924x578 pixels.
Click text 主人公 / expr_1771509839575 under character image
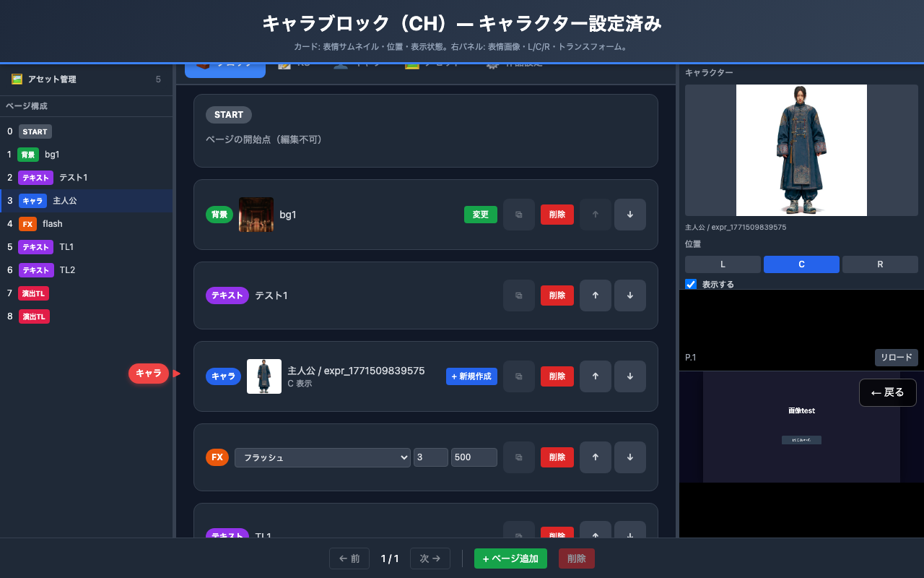click(x=736, y=227)
